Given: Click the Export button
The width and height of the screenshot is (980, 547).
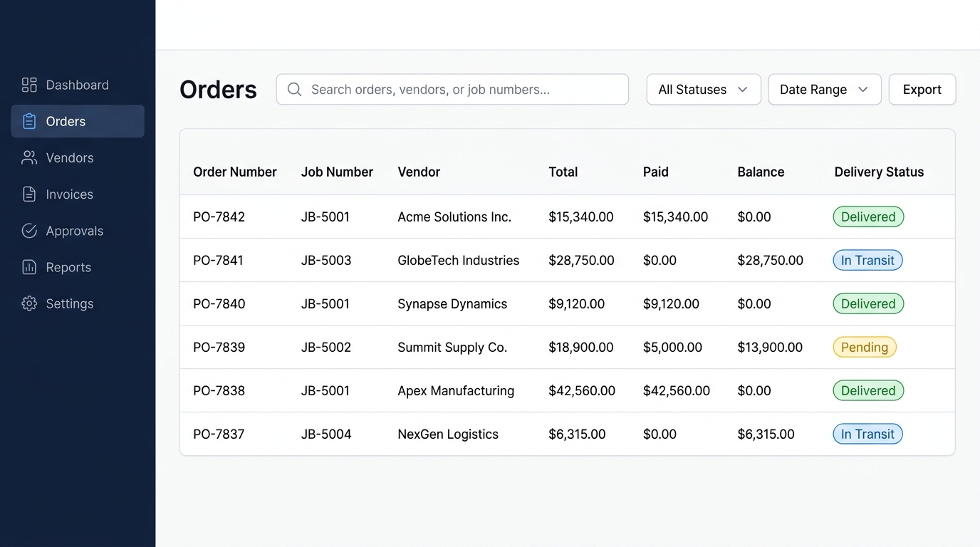Looking at the screenshot, I should tap(922, 89).
